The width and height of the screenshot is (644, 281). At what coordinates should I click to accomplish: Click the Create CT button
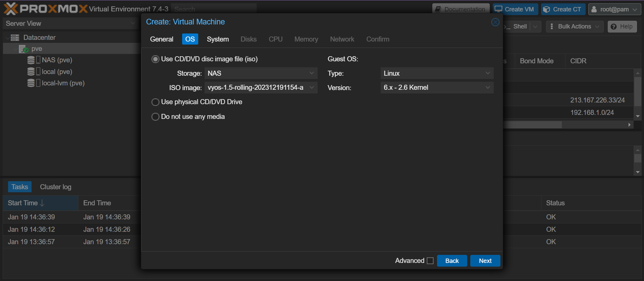563,9
